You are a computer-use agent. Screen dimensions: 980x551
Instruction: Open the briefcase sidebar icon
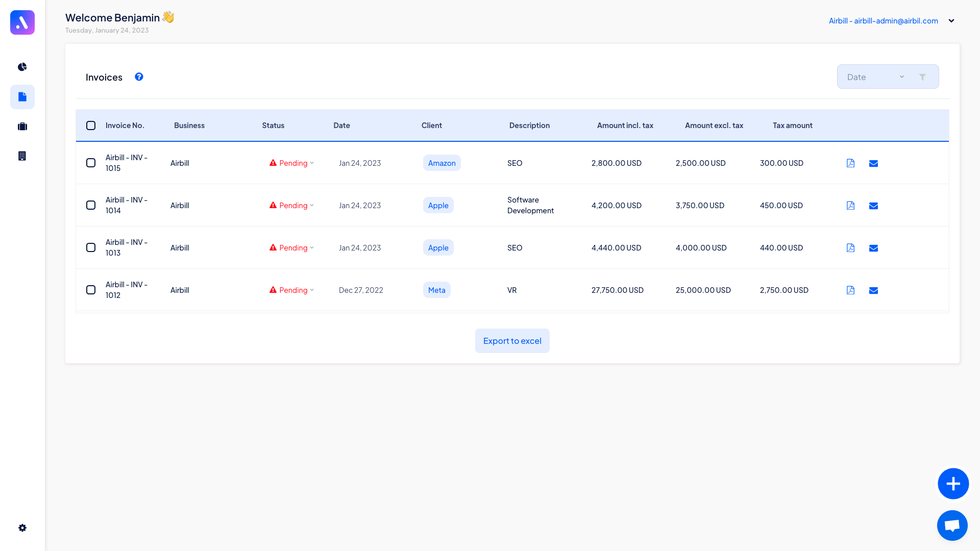tap(22, 127)
